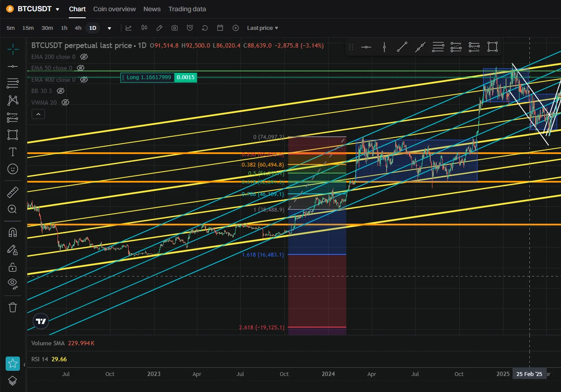Collapse the left drawing sidebar with its arrow

[x=24, y=365]
